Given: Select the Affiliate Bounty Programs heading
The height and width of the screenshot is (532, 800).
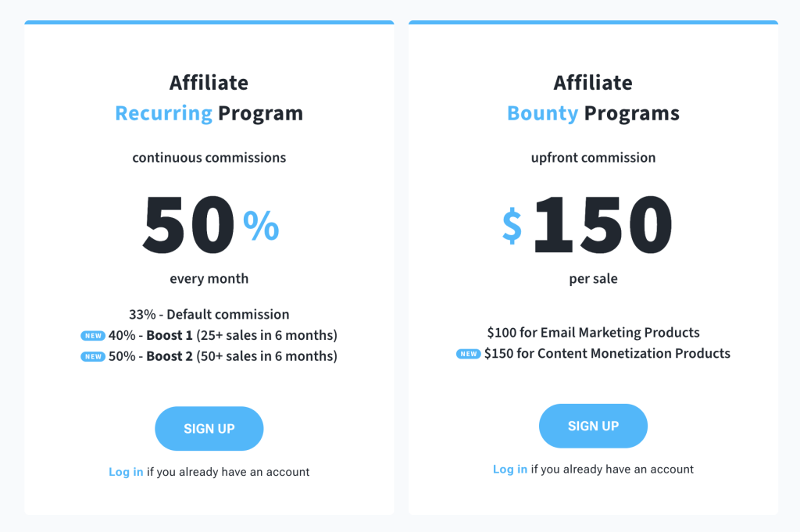Looking at the screenshot, I should pos(594,98).
